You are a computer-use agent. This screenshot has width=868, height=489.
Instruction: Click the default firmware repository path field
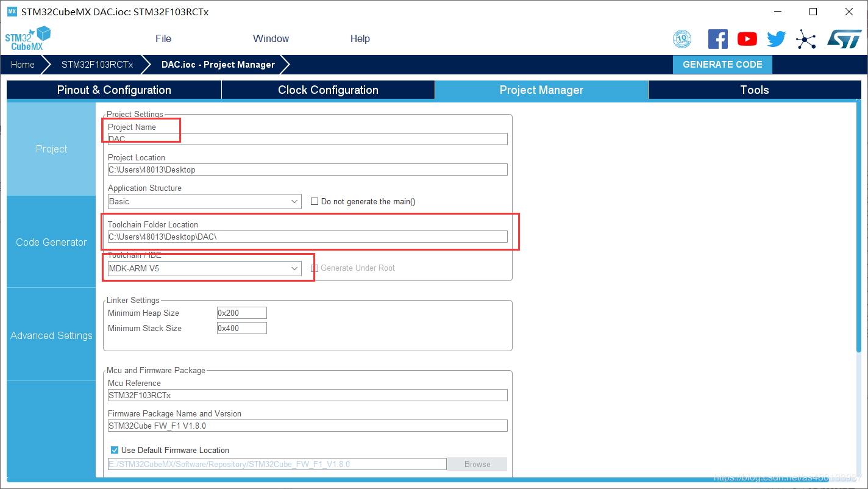[277, 464]
